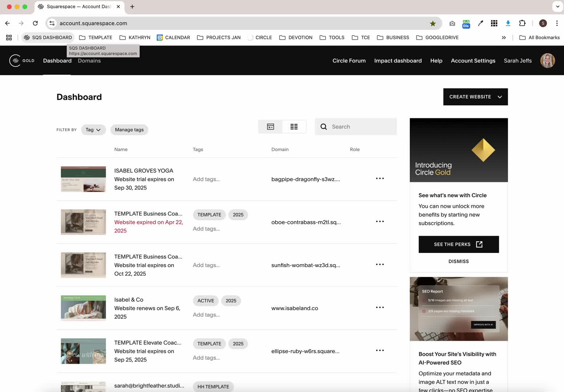Open the bookmarks apps grid icon
The image size is (564, 392).
click(x=9, y=37)
